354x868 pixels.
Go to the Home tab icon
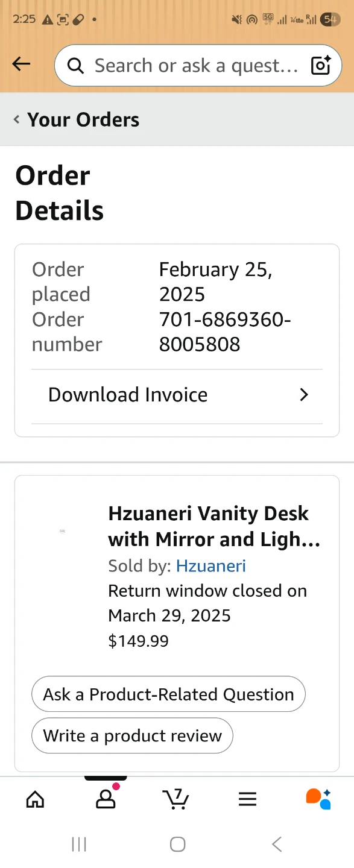click(35, 799)
